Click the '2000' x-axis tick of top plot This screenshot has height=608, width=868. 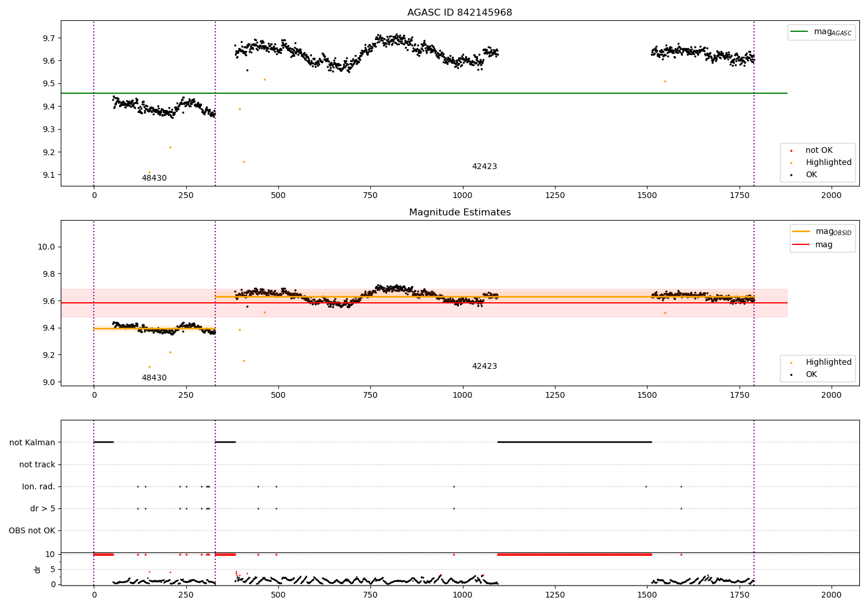pyautogui.click(x=832, y=196)
